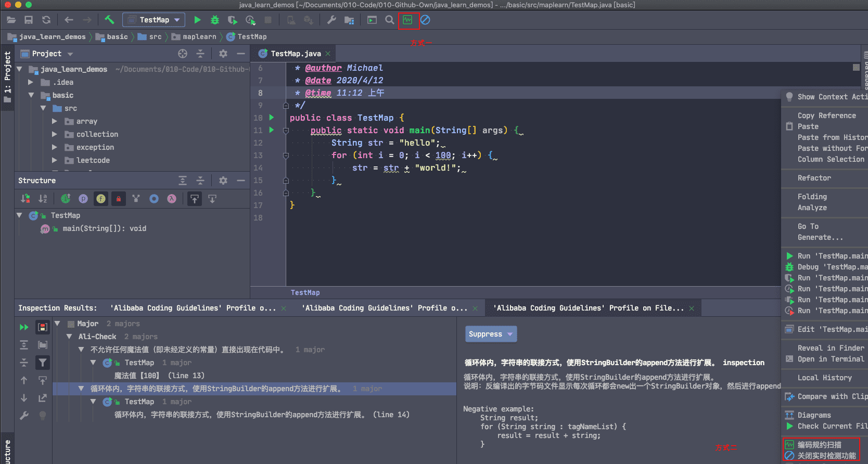
Task: Expand the collection package node
Action: pos(55,134)
